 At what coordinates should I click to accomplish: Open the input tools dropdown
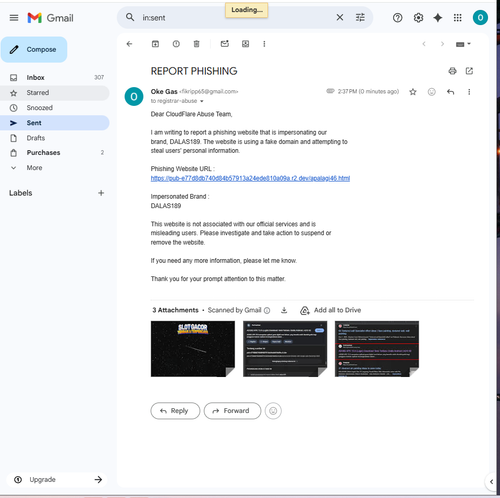[x=463, y=44]
